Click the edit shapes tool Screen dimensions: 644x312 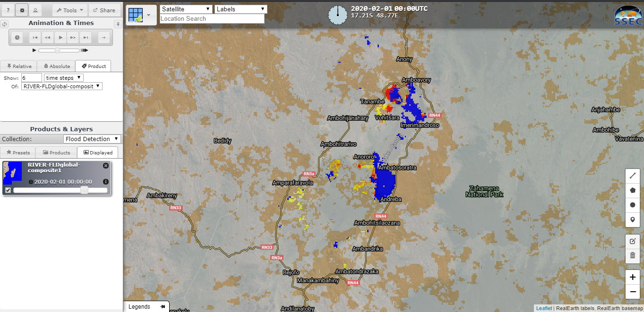pos(633,241)
